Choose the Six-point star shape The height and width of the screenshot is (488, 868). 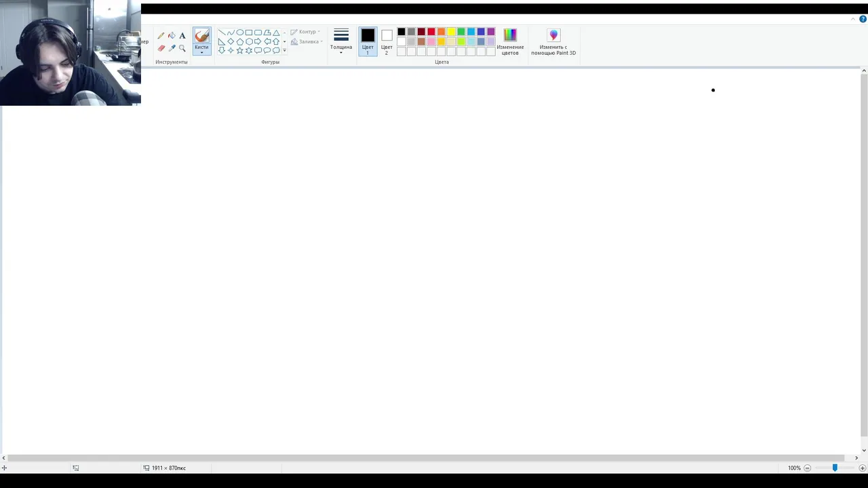tap(249, 50)
